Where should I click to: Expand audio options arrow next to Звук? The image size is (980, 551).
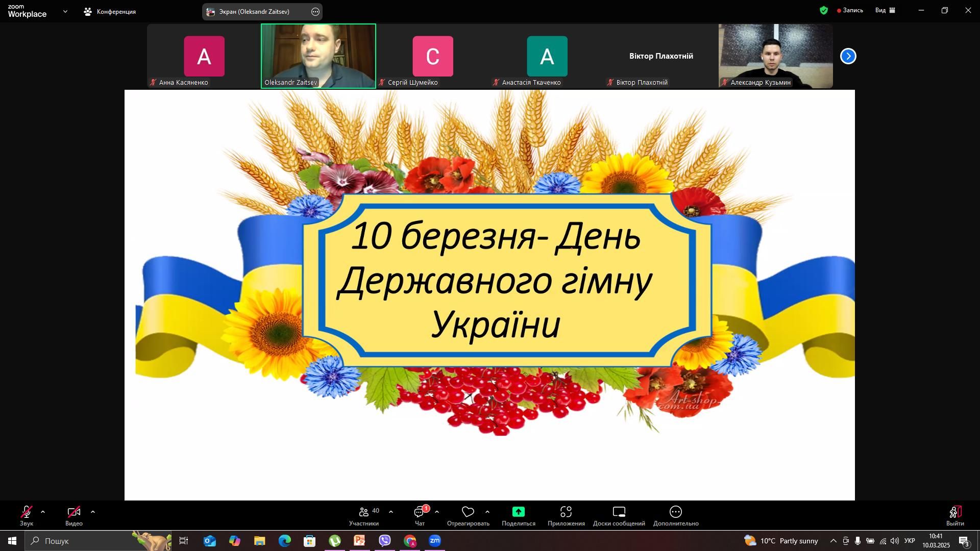coord(43,512)
